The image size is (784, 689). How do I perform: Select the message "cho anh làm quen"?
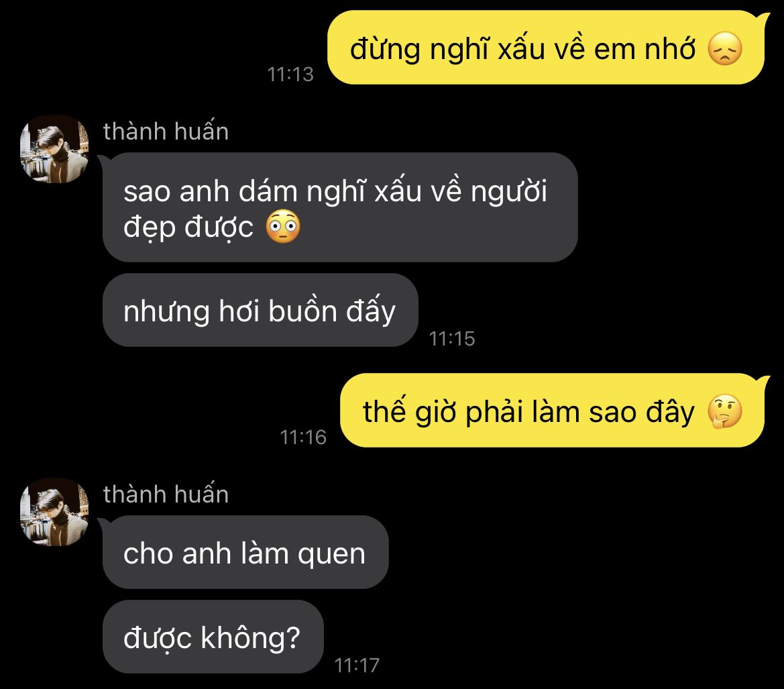coord(245,552)
